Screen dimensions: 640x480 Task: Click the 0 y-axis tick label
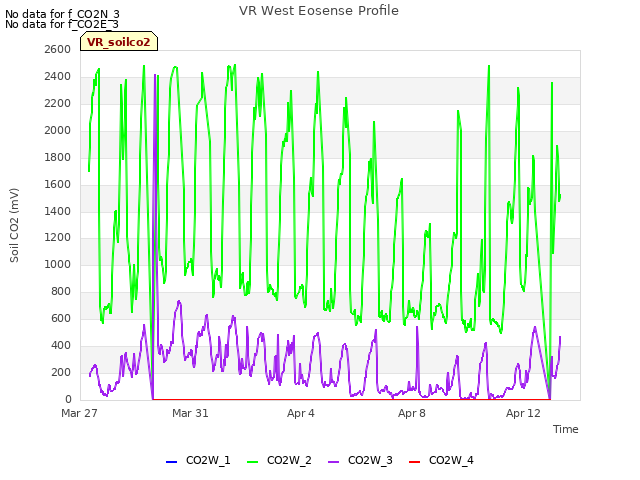(68, 399)
